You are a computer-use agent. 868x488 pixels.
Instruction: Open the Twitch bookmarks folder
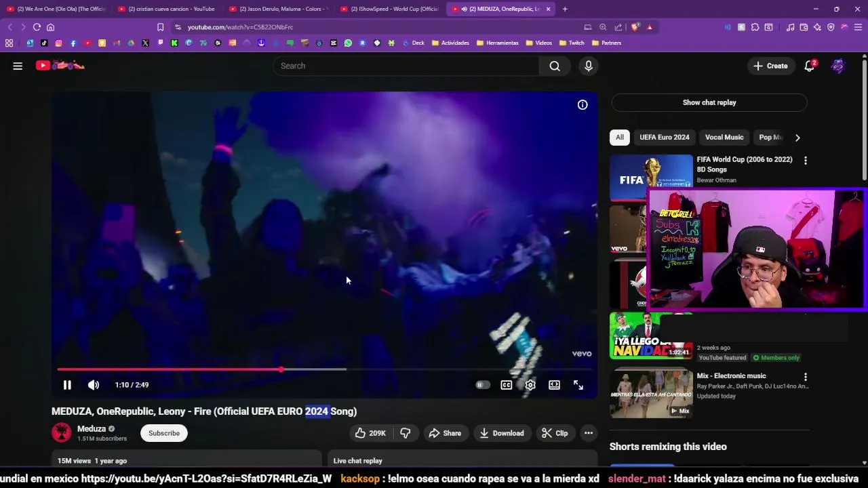(x=572, y=43)
